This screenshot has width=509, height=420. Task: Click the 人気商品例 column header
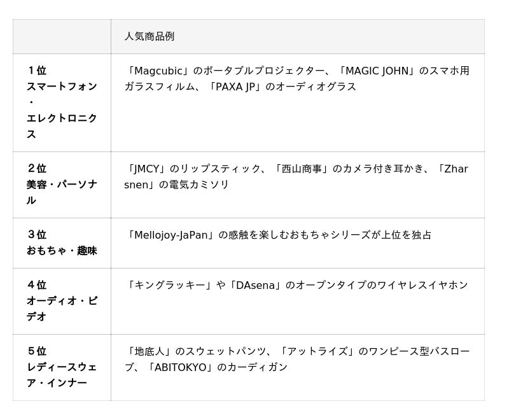coord(150,36)
